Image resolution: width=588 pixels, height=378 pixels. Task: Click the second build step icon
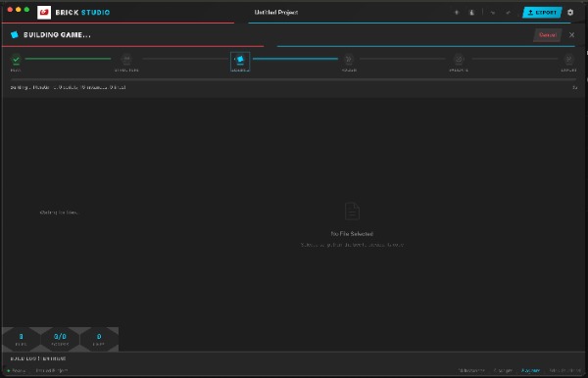tap(126, 59)
